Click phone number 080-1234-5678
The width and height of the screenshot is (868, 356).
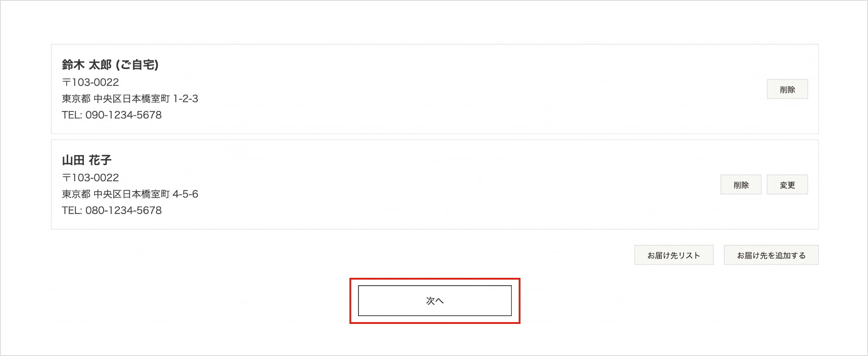tap(123, 211)
